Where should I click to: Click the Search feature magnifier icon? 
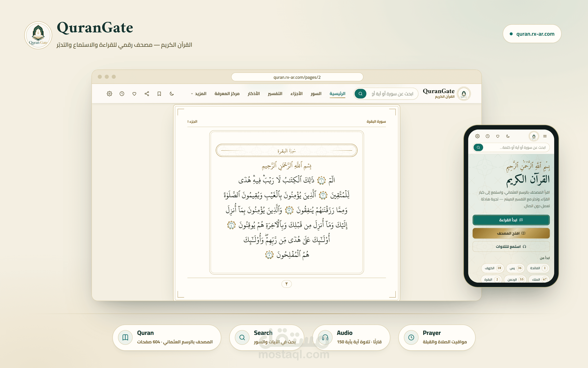242,337
